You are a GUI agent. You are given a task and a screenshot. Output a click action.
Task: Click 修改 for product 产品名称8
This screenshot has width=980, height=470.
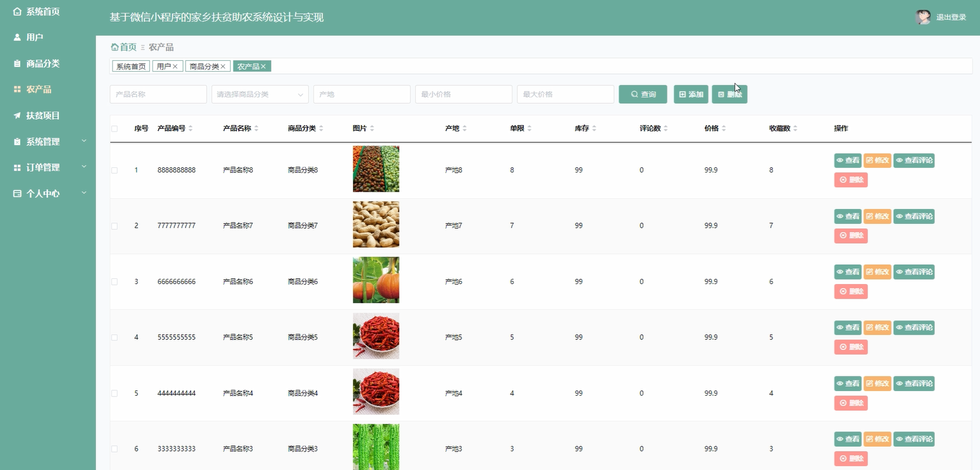point(877,160)
